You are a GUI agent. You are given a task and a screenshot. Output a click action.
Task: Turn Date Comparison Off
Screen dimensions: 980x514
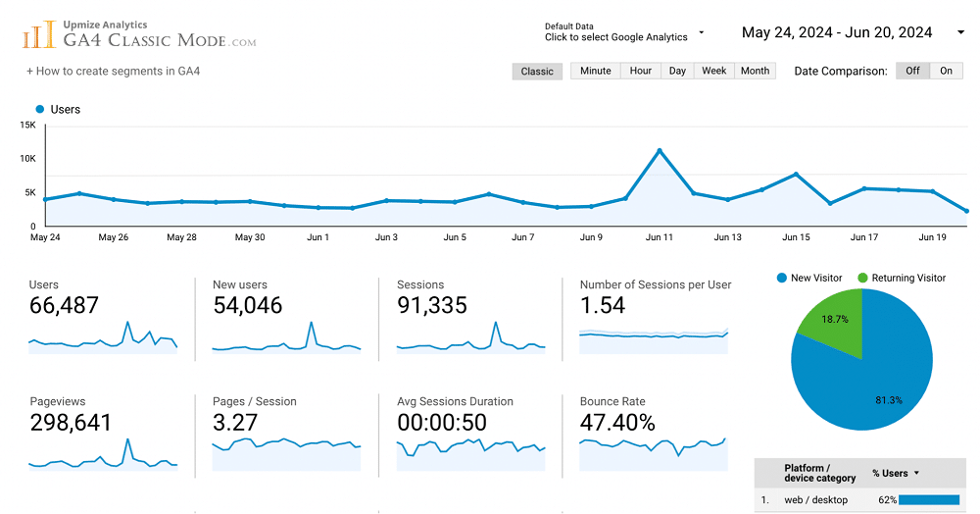click(912, 71)
